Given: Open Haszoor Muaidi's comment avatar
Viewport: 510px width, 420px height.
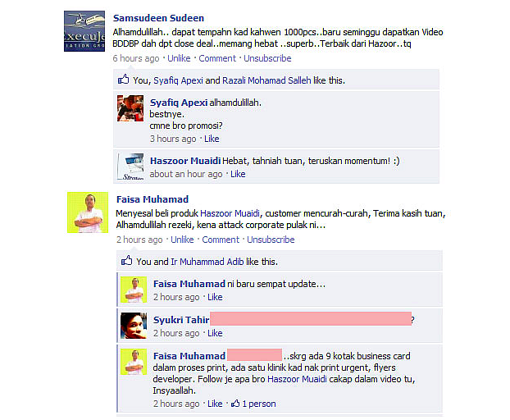Looking at the screenshot, I should coord(130,167).
